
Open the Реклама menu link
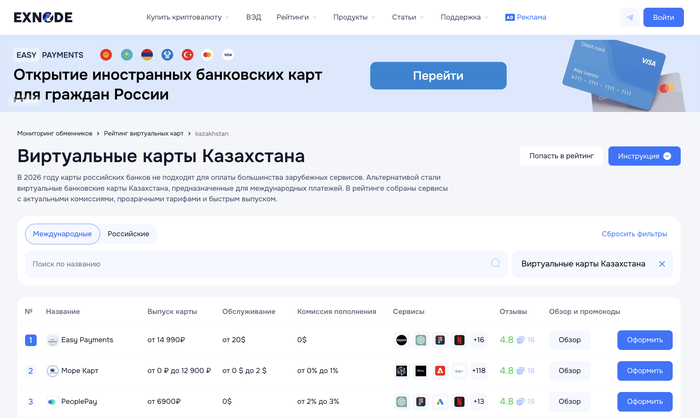tap(525, 17)
